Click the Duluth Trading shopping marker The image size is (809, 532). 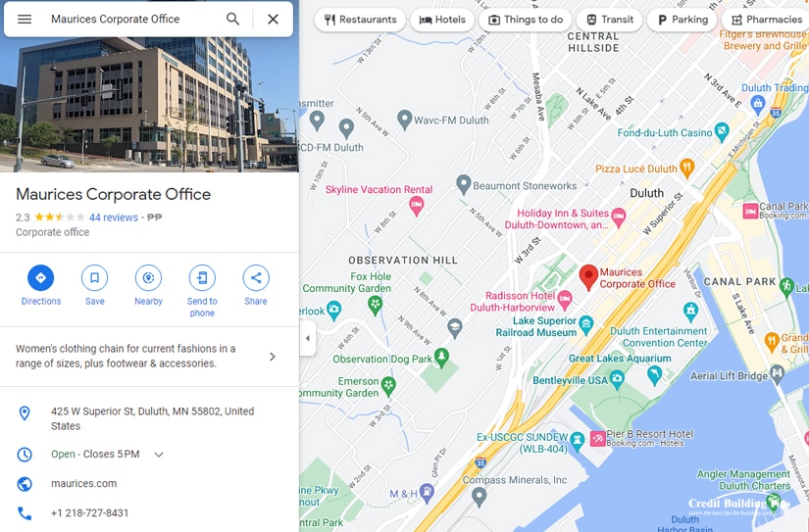[x=757, y=105]
